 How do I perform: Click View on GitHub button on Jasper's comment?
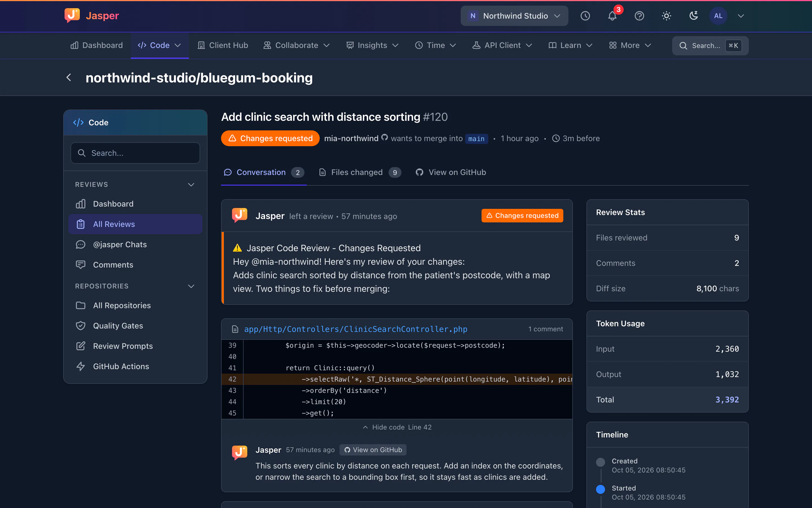point(373,450)
